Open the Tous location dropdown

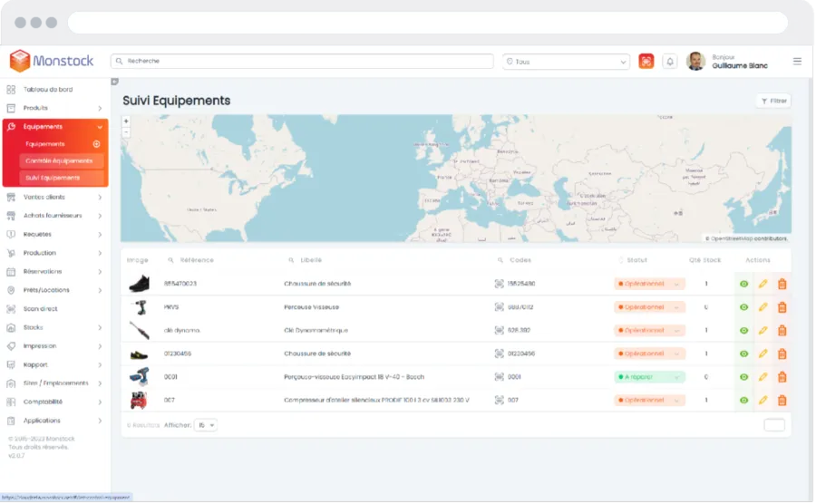[x=566, y=62]
